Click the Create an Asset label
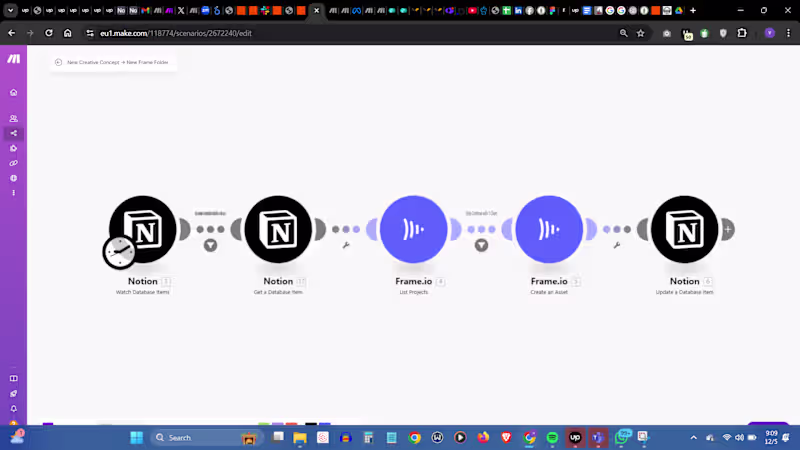The height and width of the screenshot is (450, 800). click(549, 292)
